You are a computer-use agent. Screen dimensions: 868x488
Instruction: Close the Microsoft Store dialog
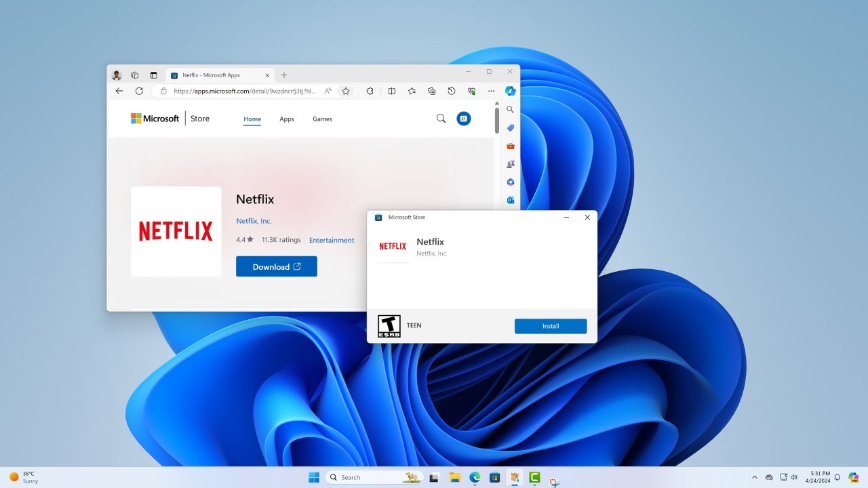pos(587,218)
